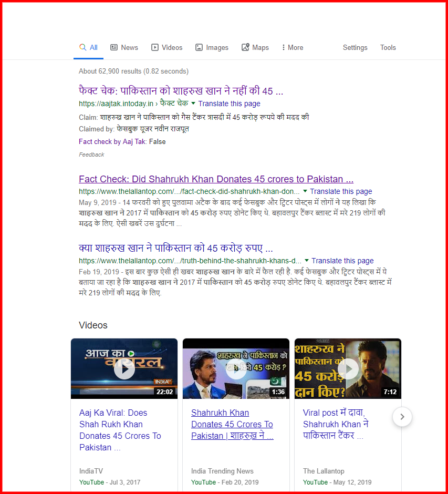Expand dropdown arrow beside fact-check-did-shahrukh-khan URL
The image size is (448, 494).
click(305, 191)
